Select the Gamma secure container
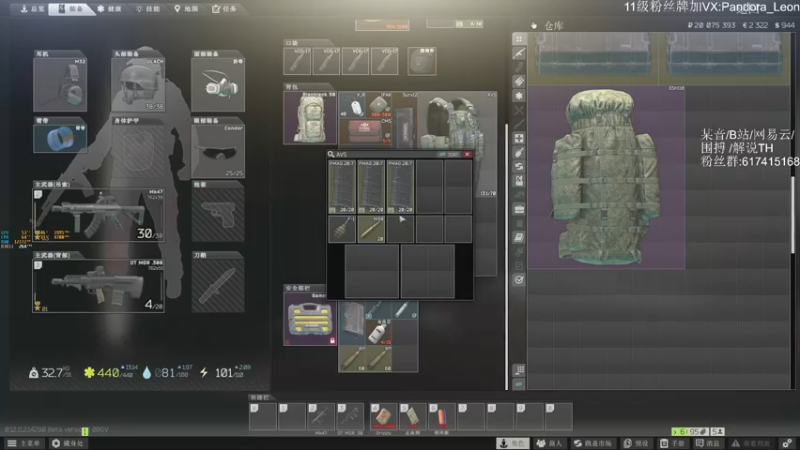The width and height of the screenshot is (800, 450). tap(310, 318)
